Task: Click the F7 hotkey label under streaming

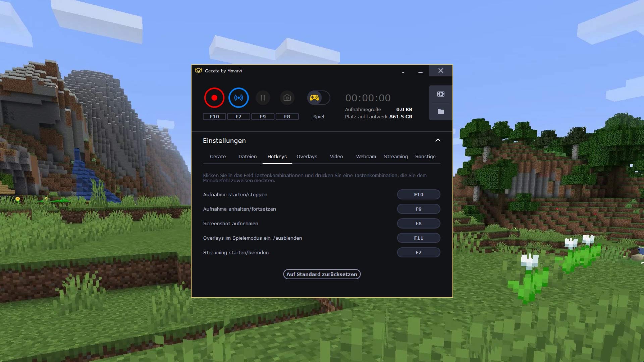Action: (x=238, y=117)
